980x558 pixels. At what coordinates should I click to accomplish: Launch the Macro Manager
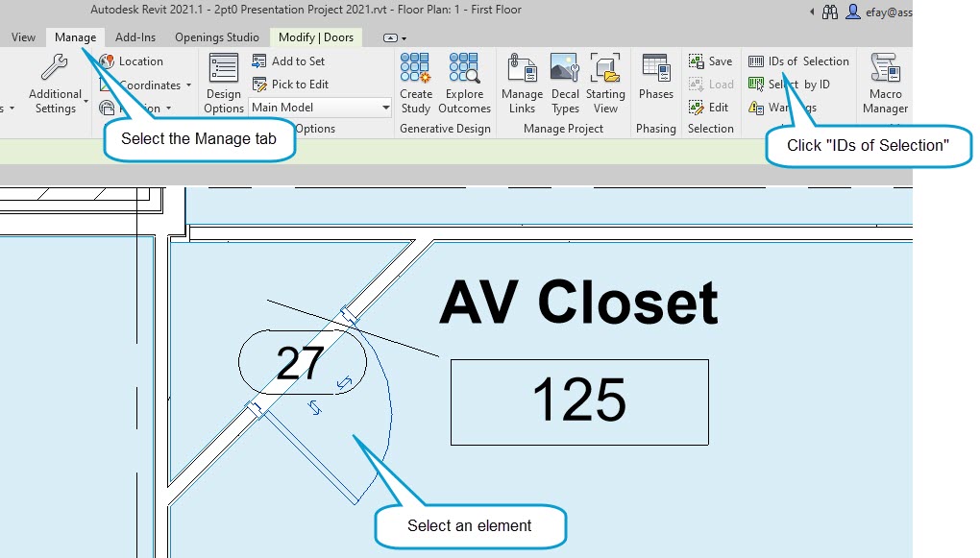coord(884,85)
